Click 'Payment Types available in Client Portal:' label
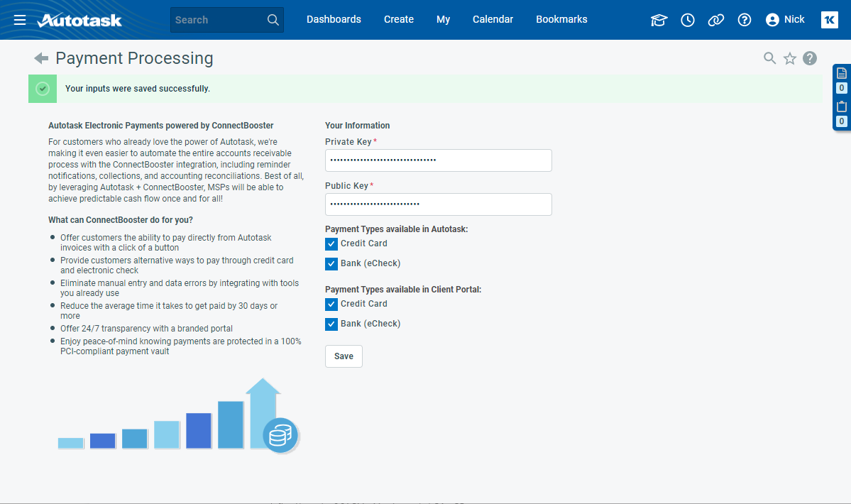Viewport: 851px width, 504px height. (x=403, y=290)
